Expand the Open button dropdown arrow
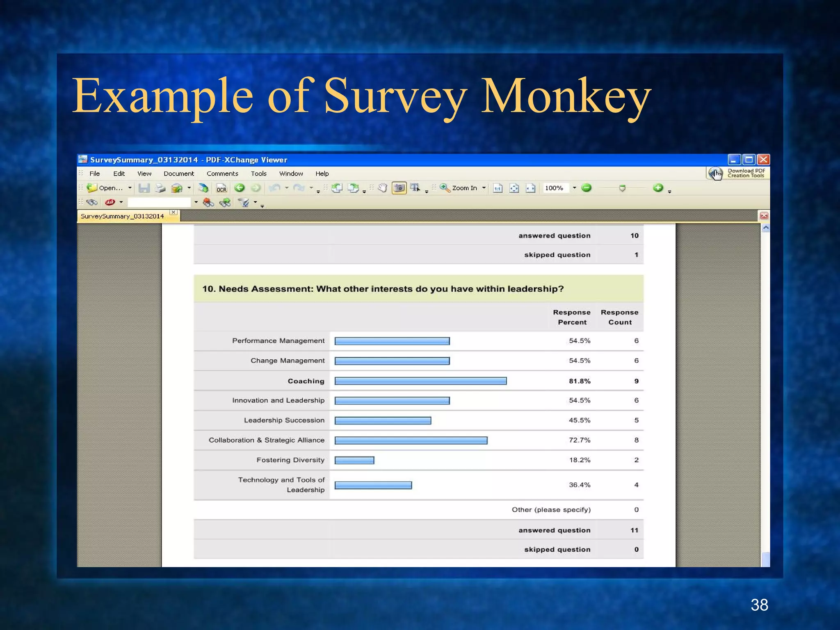This screenshot has width=840, height=630. click(x=130, y=188)
